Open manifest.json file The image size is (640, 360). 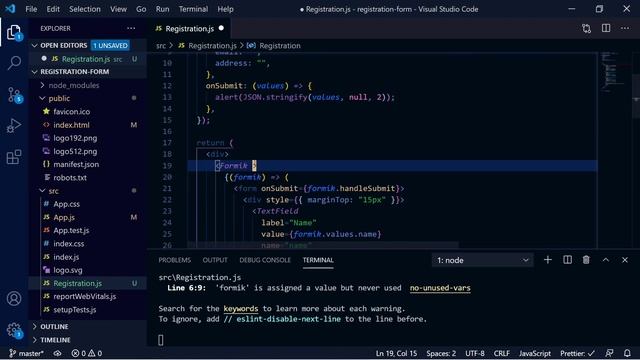pos(76,164)
